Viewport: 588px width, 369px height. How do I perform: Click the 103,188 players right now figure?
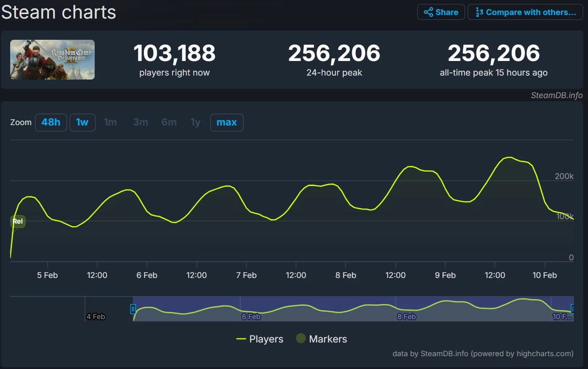click(174, 53)
